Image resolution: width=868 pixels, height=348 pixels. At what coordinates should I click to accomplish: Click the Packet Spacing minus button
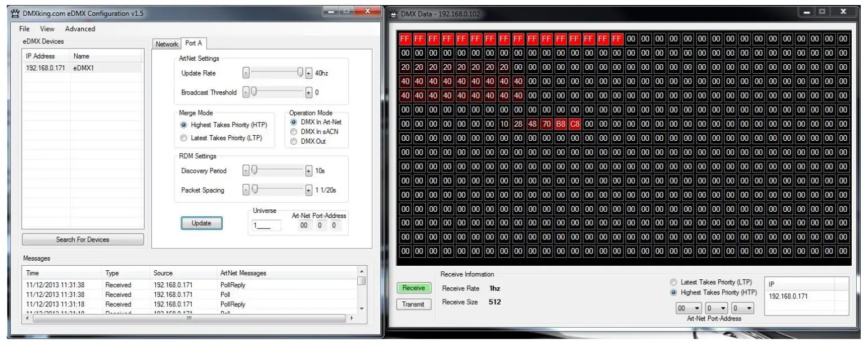click(245, 190)
